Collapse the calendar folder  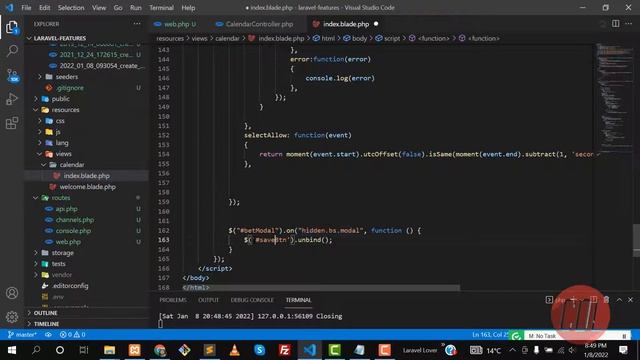[72, 165]
